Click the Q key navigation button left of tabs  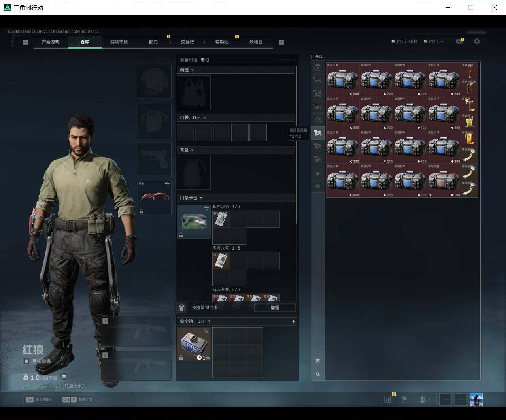coord(26,42)
